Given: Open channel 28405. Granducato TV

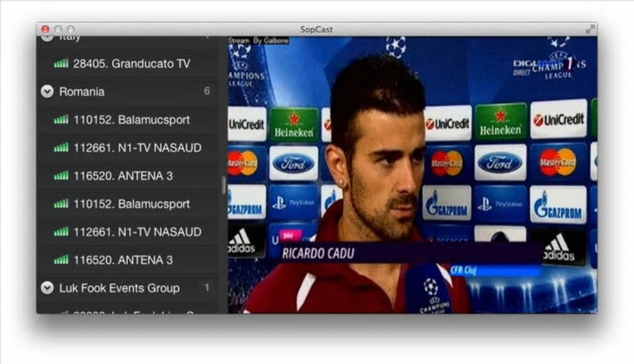Looking at the screenshot, I should 129,63.
